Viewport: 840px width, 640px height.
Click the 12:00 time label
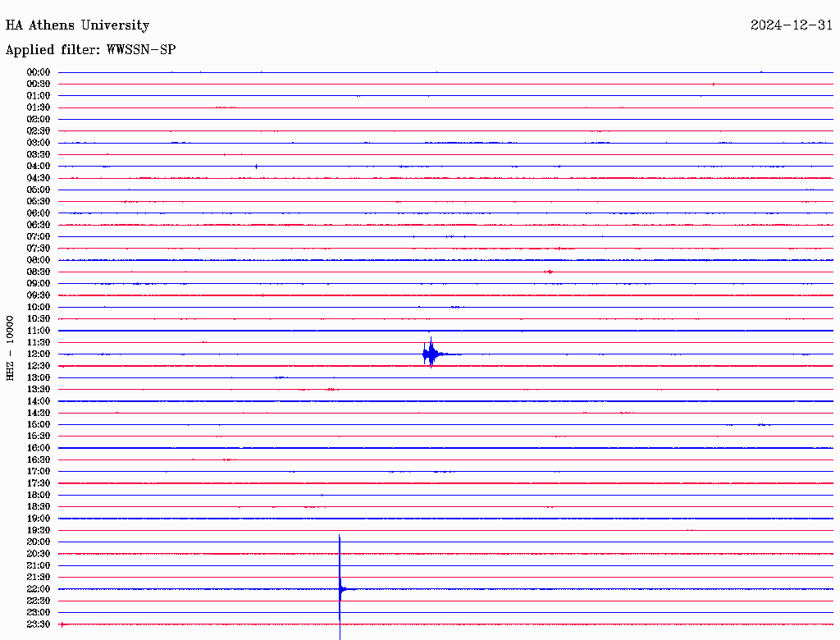(x=39, y=354)
